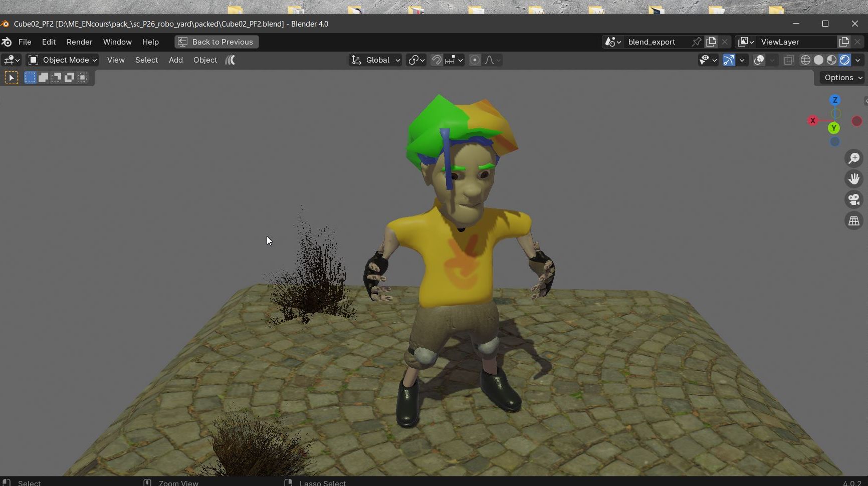Toggle the snap magnet
The height and width of the screenshot is (486, 868).
pos(437,60)
